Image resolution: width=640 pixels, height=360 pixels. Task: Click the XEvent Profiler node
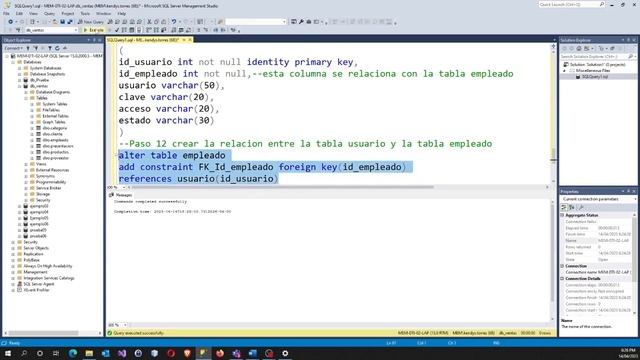point(36,290)
